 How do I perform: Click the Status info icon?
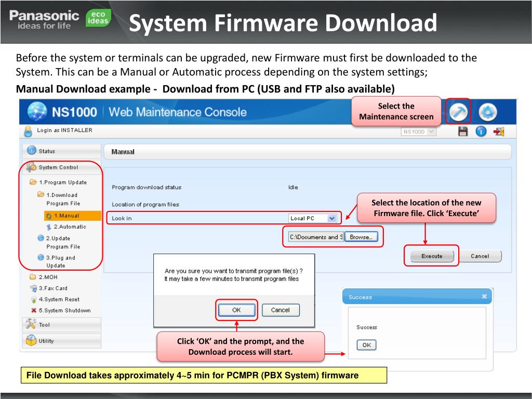pyautogui.click(x=32, y=150)
